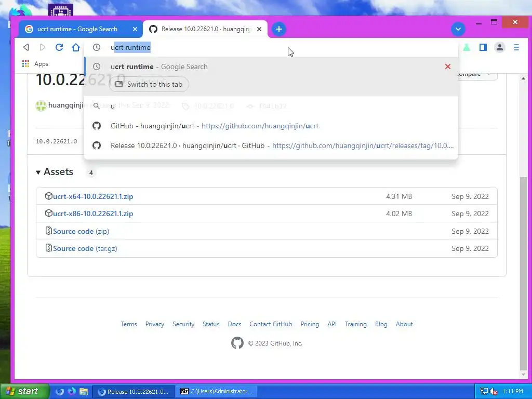532x399 pixels.
Task: Click the address bar text field
Action: (x=271, y=47)
